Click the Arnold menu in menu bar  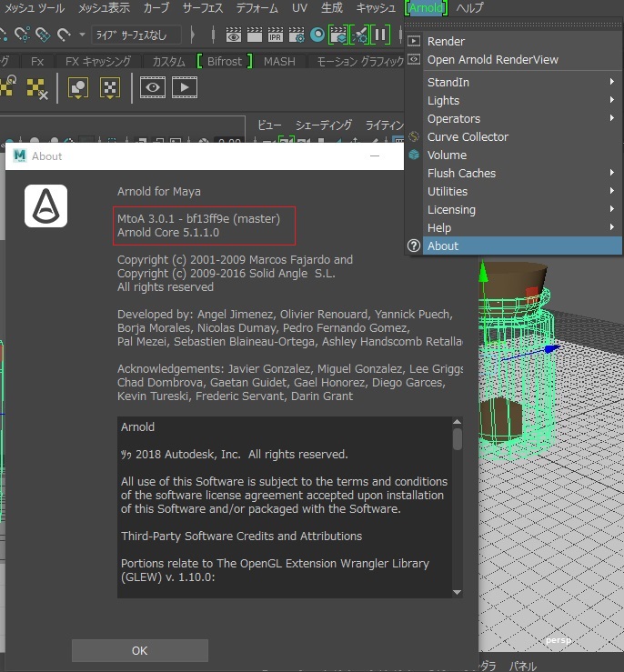point(426,8)
